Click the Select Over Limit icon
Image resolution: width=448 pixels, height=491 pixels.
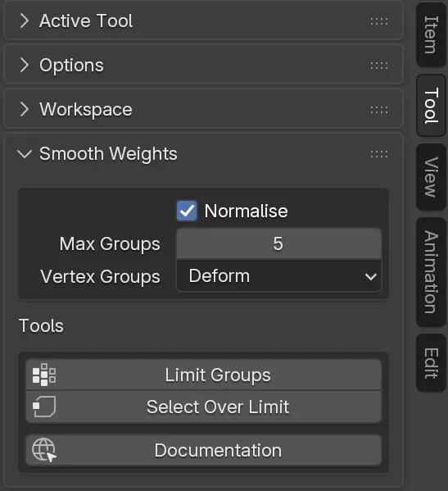point(44,407)
